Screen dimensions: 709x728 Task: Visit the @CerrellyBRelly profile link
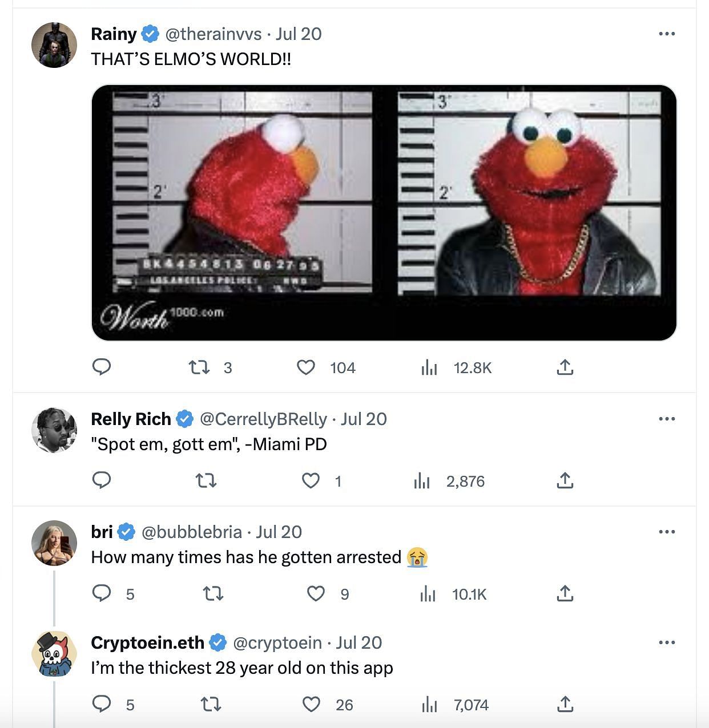264,419
